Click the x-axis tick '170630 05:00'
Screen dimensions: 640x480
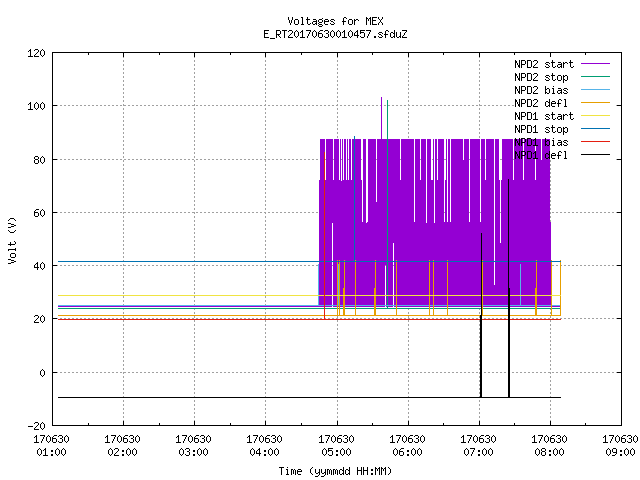[336, 446]
